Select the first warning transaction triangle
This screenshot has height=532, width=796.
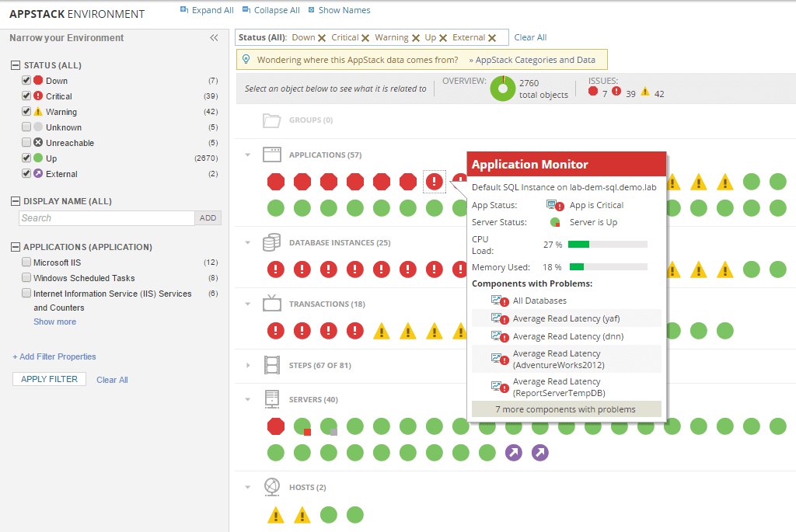381,331
